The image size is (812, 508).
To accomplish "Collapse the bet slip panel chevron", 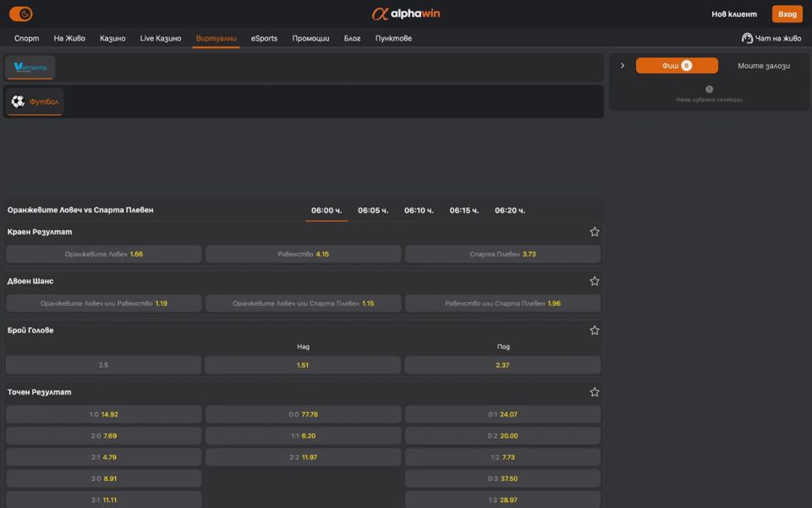I will point(623,65).
